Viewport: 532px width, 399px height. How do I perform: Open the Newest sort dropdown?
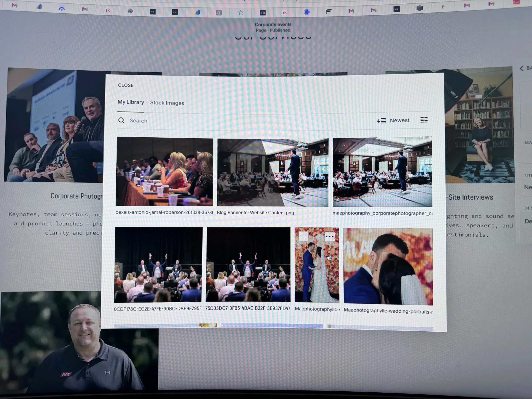coord(399,120)
